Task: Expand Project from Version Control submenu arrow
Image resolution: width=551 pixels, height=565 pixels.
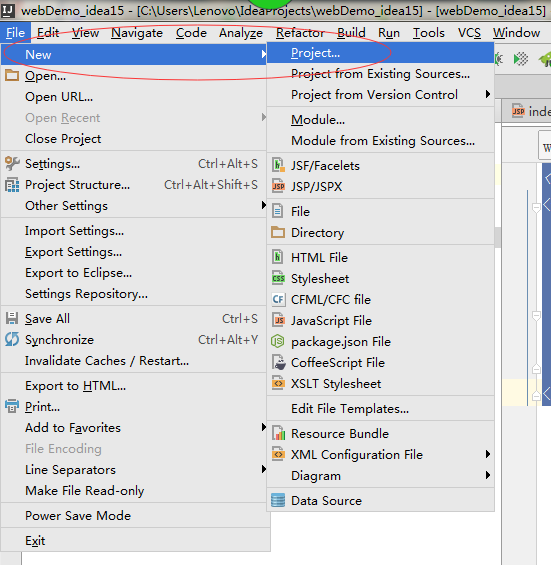Action: pos(487,94)
